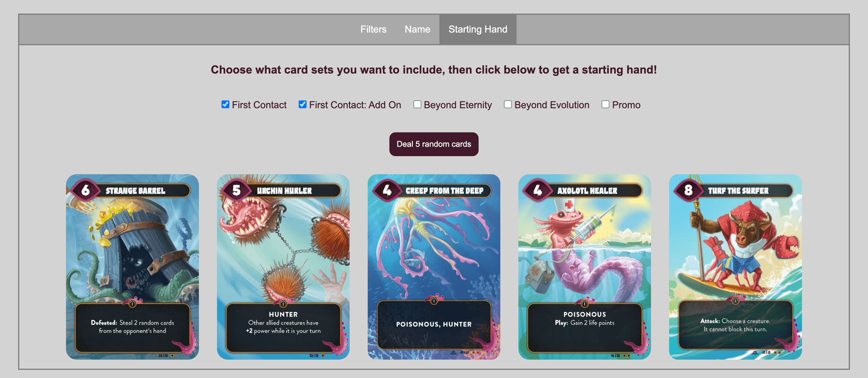Click the eye emblem above Urchin Hurler text box
The width and height of the screenshot is (868, 378).
283,304
